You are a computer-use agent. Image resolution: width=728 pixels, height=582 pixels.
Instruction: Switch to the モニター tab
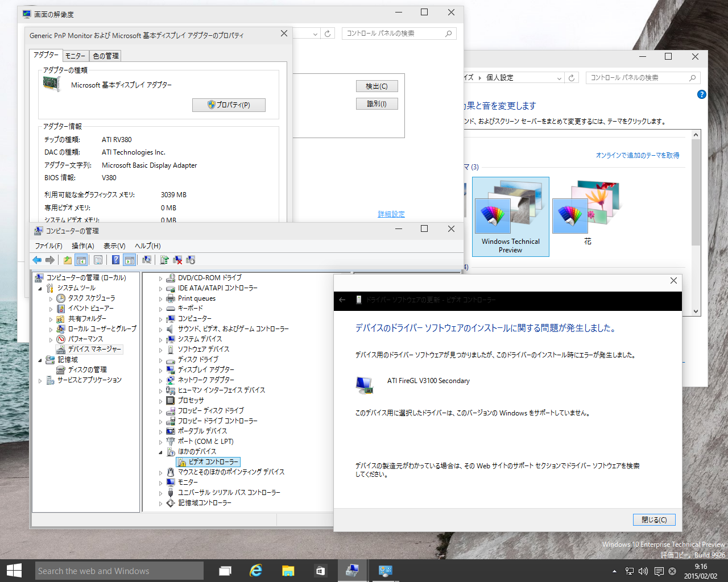click(x=75, y=56)
